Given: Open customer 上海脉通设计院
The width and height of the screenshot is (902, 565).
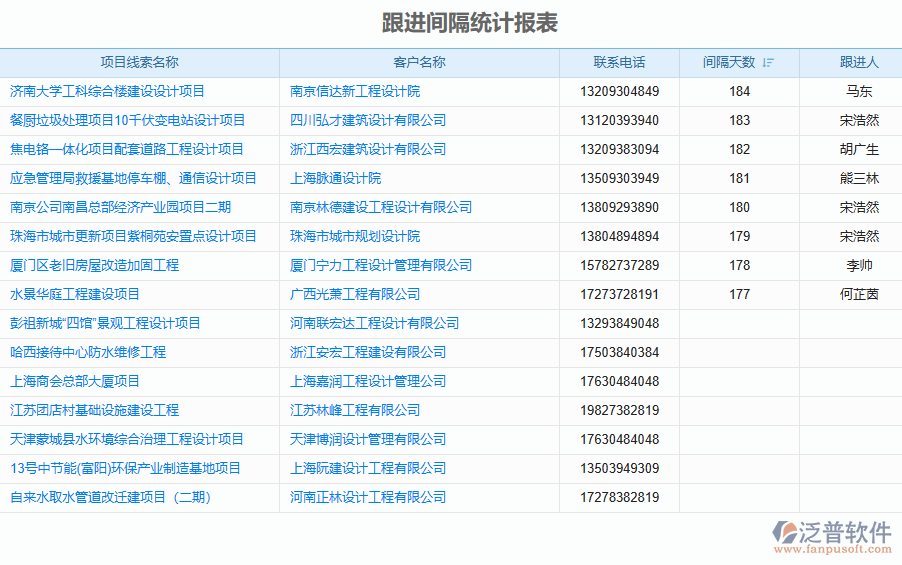Looking at the screenshot, I should 335,178.
